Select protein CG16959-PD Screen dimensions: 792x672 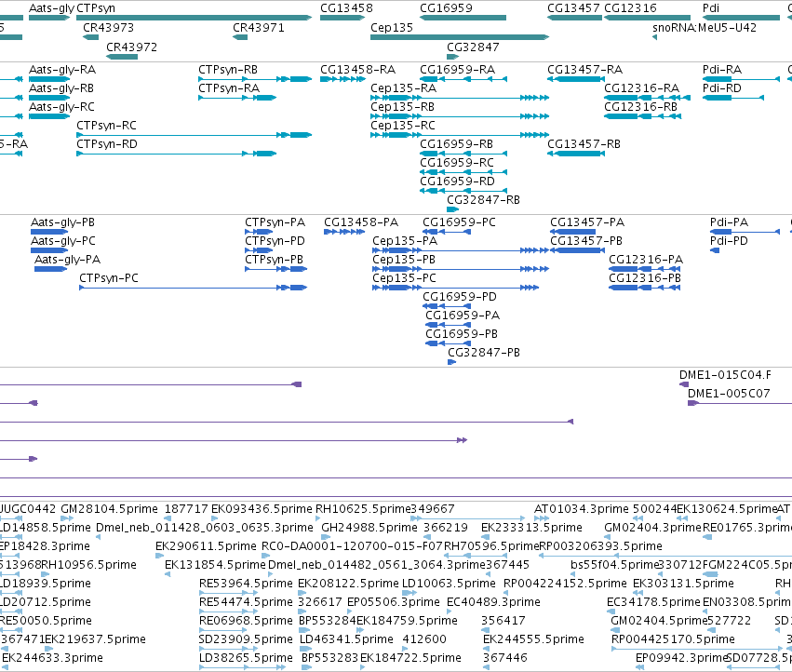point(460,297)
